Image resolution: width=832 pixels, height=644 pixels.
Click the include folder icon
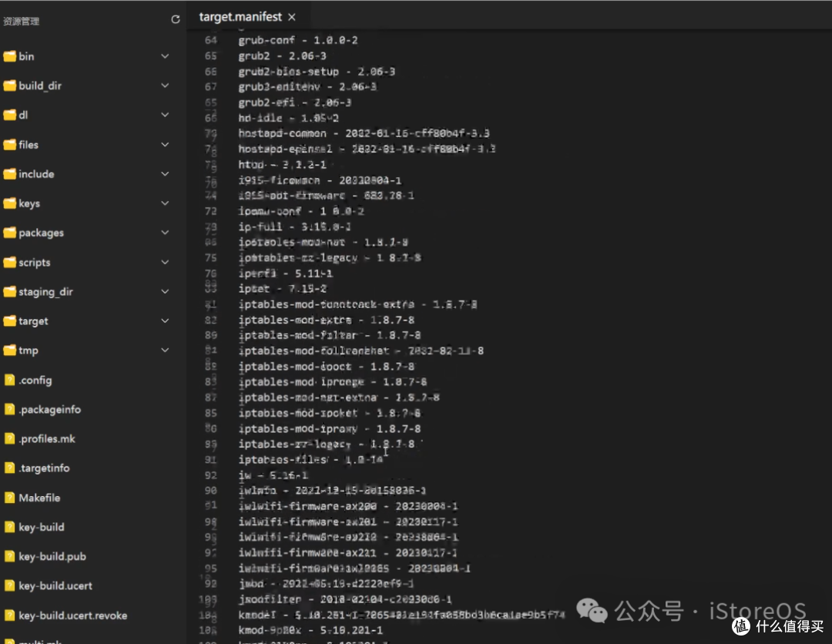(9, 173)
